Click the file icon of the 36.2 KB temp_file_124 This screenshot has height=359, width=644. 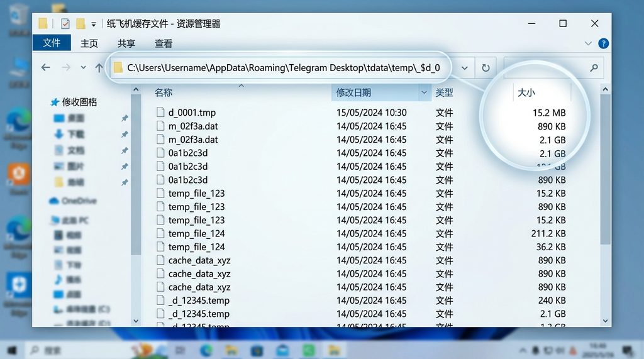click(x=160, y=246)
